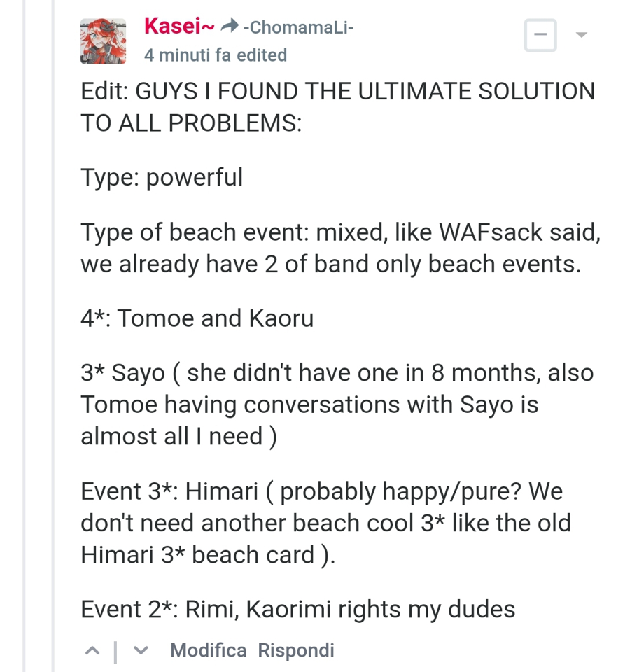Click Rispondi to reply to the comment

tap(295, 650)
